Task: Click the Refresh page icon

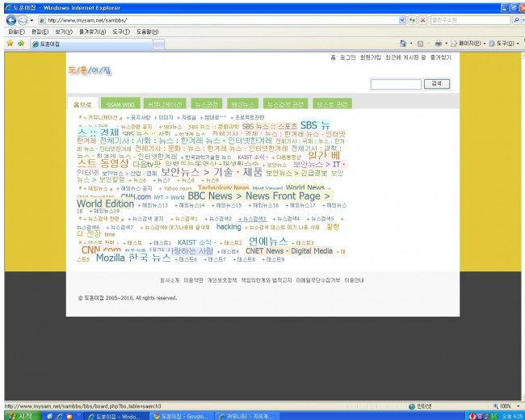Action: click(413, 19)
